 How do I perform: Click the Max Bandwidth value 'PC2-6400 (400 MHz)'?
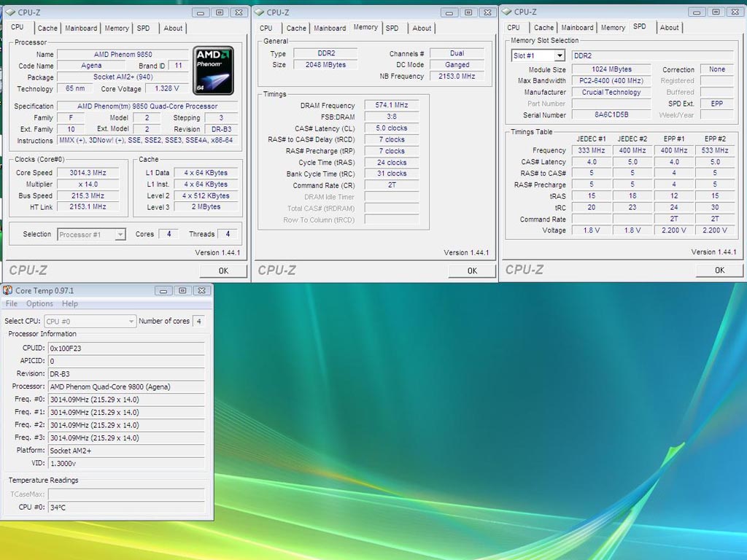612,81
